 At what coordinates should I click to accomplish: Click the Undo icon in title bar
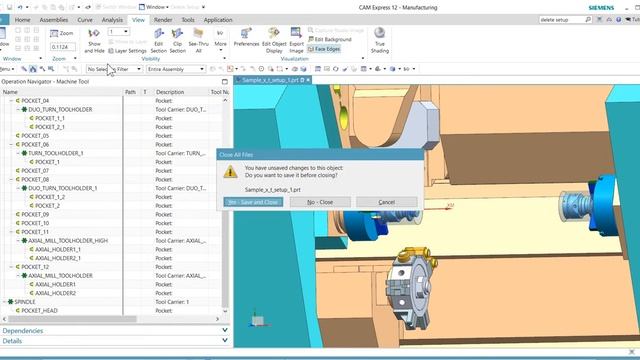[x=20, y=7]
